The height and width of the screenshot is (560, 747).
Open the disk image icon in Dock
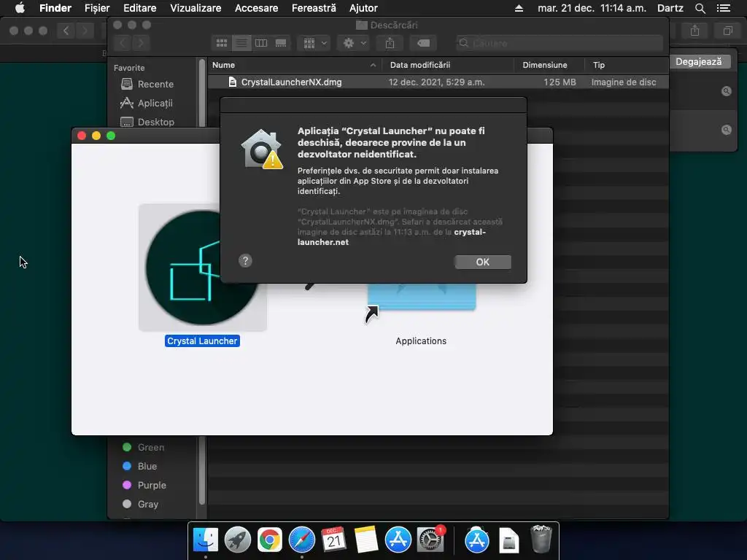click(x=508, y=540)
